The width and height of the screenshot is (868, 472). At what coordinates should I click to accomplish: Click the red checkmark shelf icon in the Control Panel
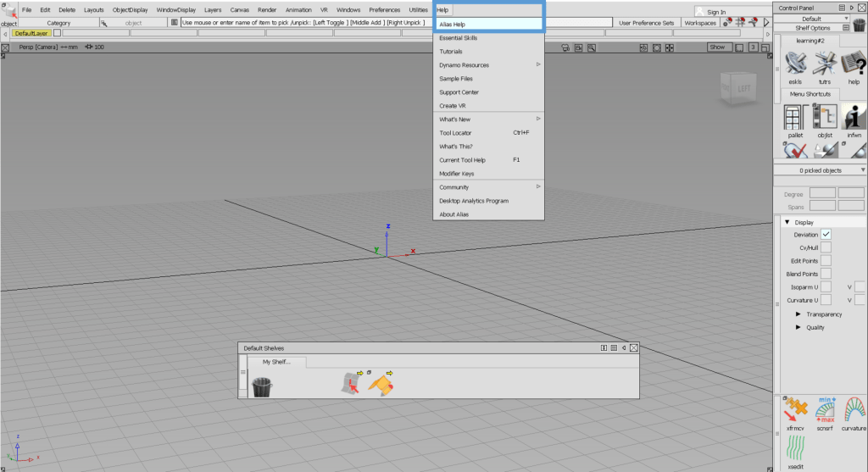pos(795,150)
